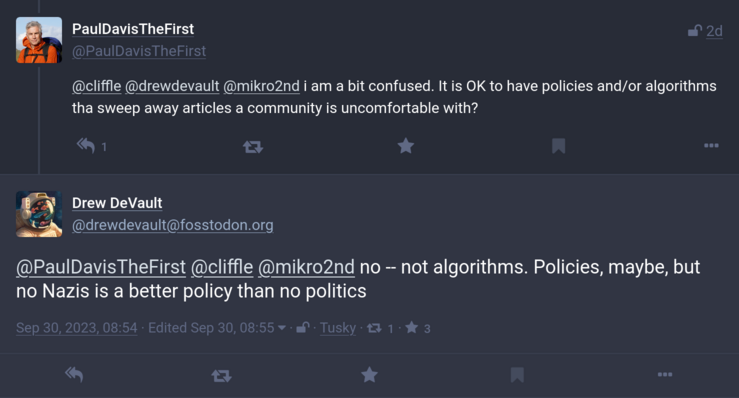Viewport: 739px width, 398px height.
Task: Favourite PaulDavisTheFirst's post with the star
Action: click(x=406, y=146)
